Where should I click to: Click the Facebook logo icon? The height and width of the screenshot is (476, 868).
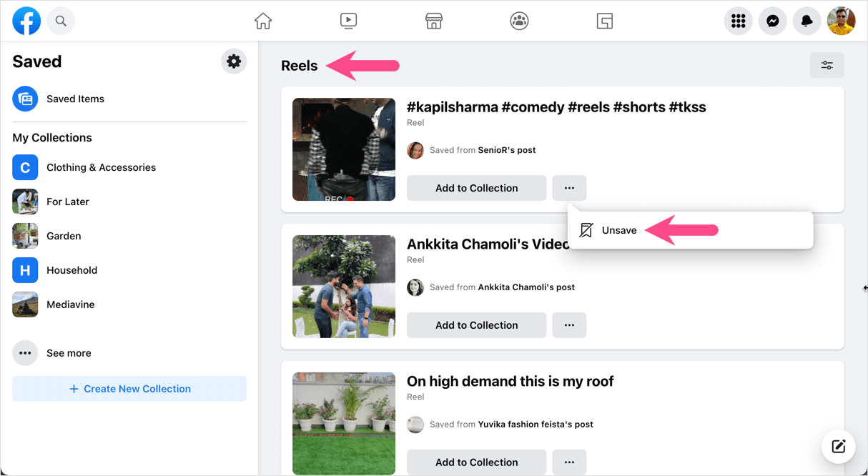pyautogui.click(x=26, y=21)
